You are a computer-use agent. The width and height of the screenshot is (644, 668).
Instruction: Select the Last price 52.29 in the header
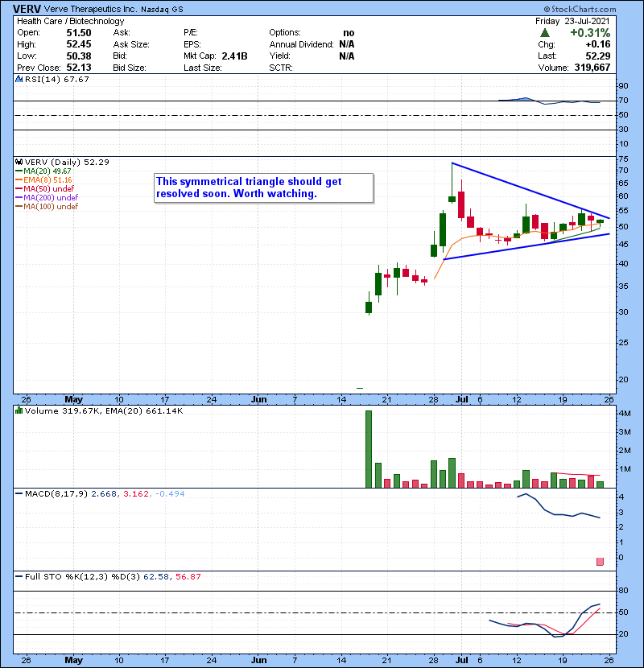[598, 56]
